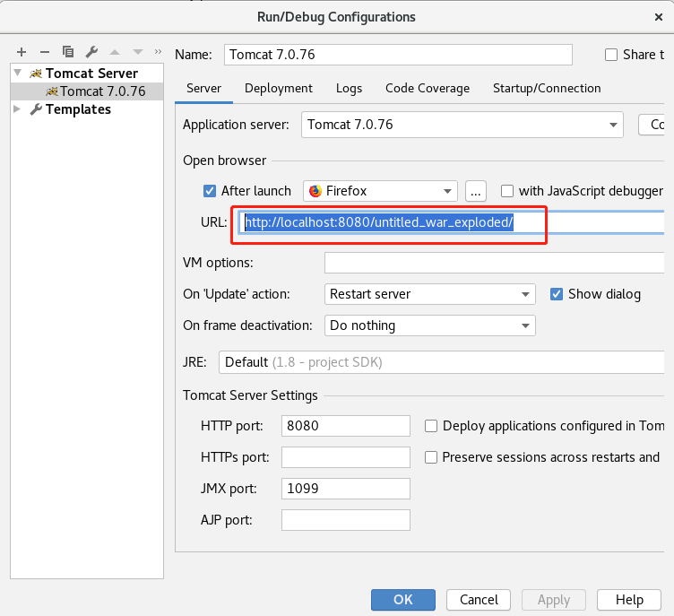The width and height of the screenshot is (674, 616).
Task: Switch to the Code Coverage tab
Action: [428, 89]
